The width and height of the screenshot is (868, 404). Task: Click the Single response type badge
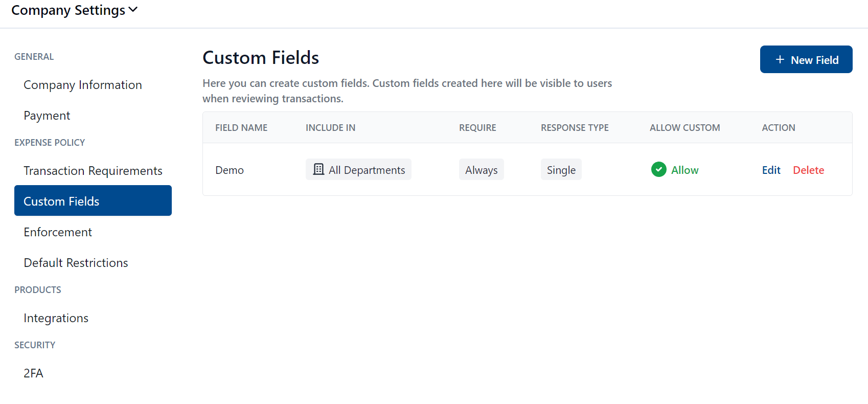point(561,170)
